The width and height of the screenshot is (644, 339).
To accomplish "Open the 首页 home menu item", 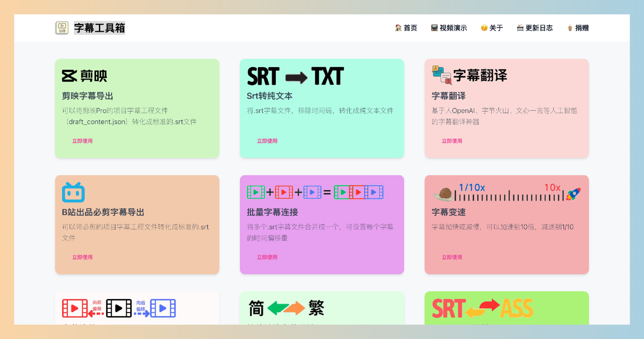I will pos(406,28).
